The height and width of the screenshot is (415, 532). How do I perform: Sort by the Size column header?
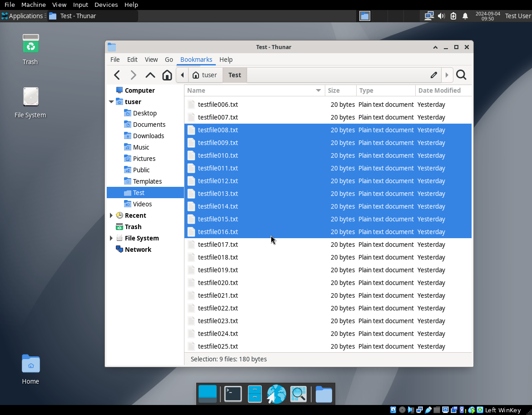(341, 90)
